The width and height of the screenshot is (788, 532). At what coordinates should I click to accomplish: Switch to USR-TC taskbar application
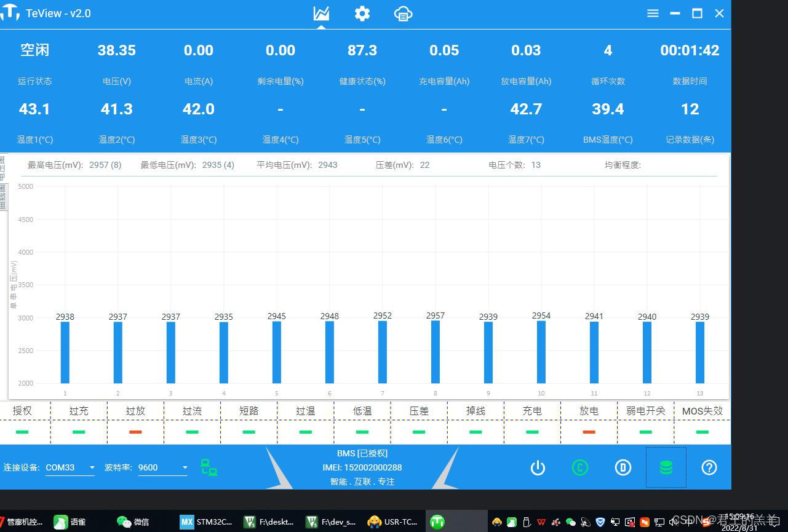click(393, 522)
